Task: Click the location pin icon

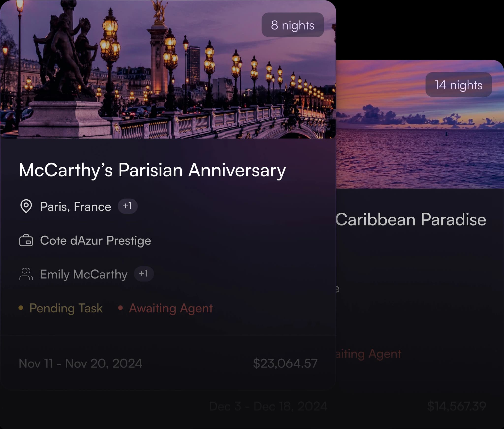Action: (26, 206)
